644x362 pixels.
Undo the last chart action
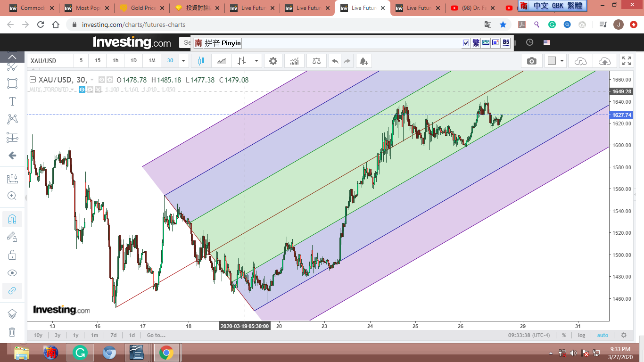point(335,61)
